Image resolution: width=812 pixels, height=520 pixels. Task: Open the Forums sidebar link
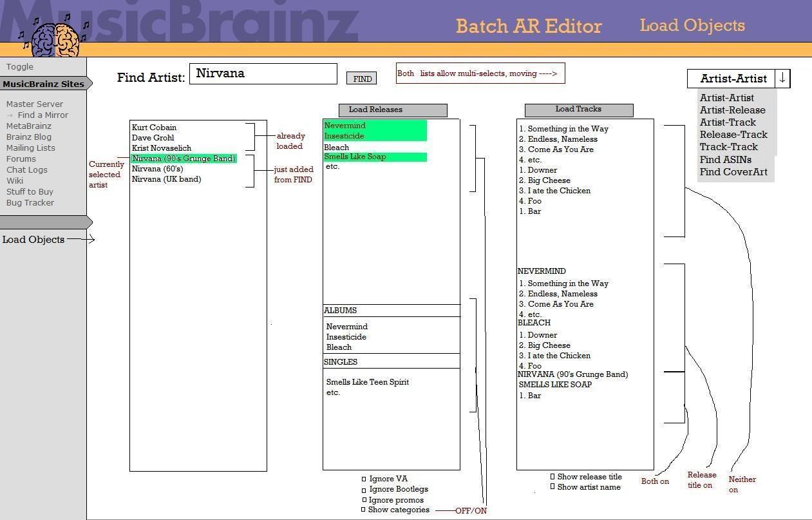[21, 159]
